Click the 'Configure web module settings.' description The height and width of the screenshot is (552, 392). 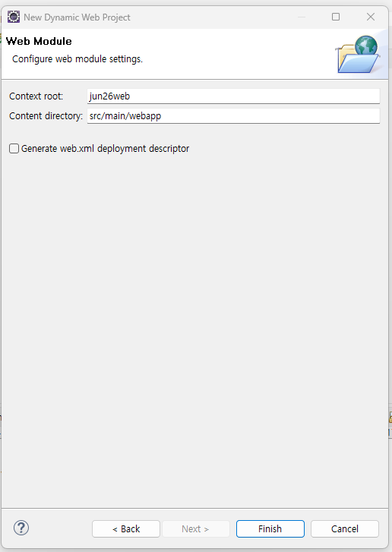point(77,58)
